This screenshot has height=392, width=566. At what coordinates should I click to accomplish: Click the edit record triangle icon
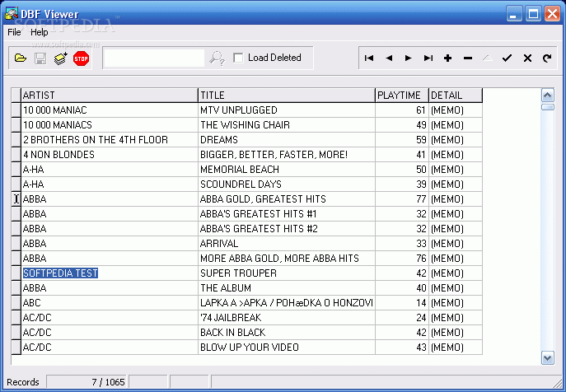point(487,58)
